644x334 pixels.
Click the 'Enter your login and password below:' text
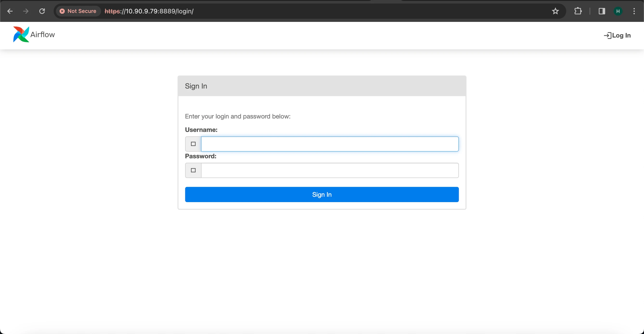click(238, 116)
